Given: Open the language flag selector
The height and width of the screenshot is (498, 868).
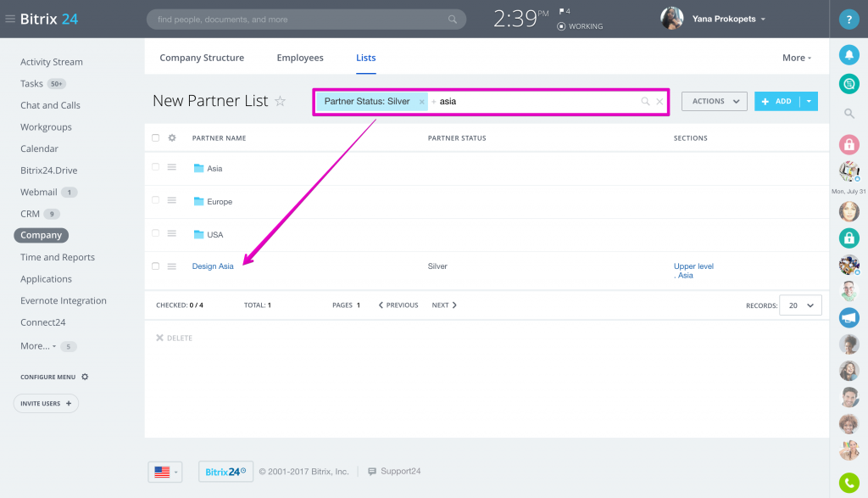Looking at the screenshot, I should [x=165, y=472].
